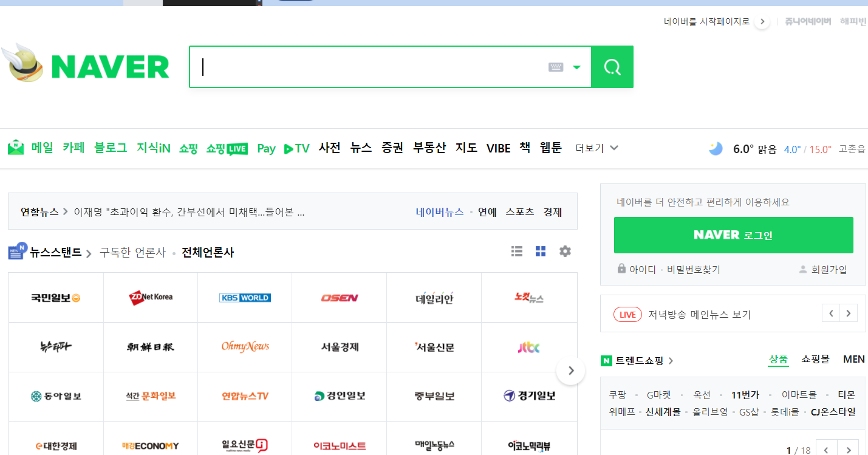
Task: Select the 쇼핑몰 trend shopping tab
Action: coord(815,359)
